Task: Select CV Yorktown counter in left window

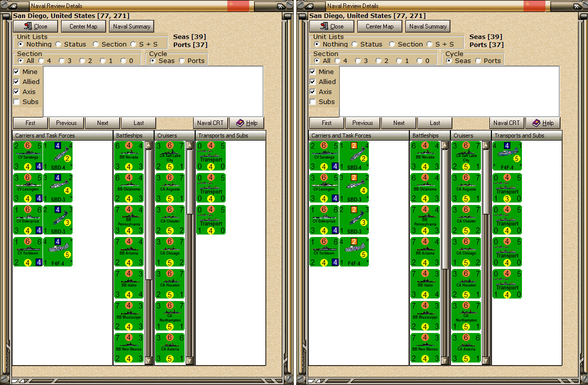Action: tap(28, 251)
